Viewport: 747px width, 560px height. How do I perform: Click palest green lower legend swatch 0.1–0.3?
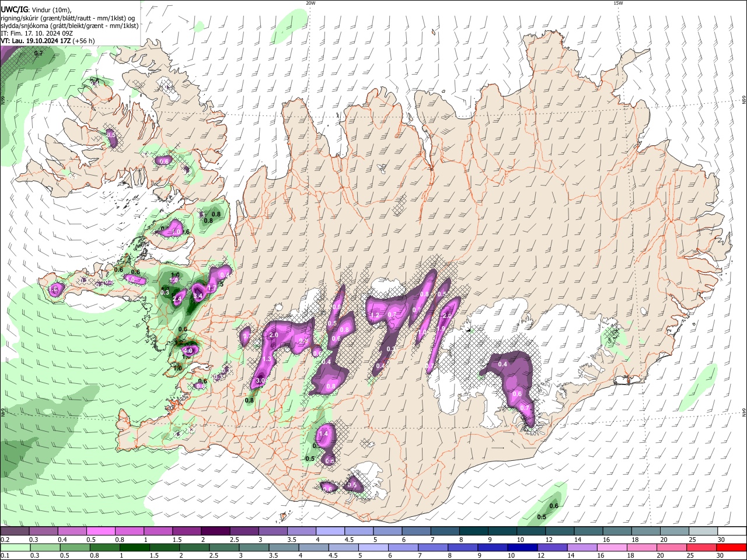click(x=15, y=547)
